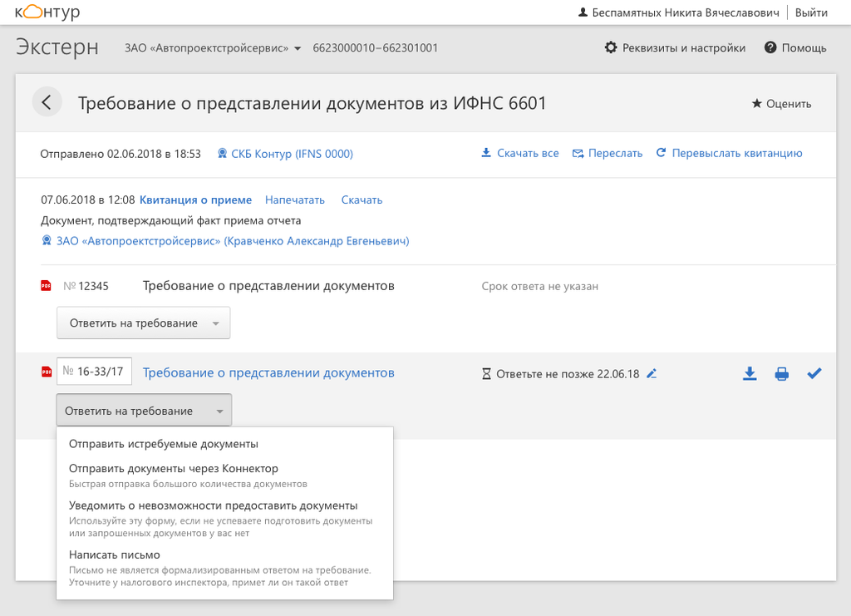The width and height of the screenshot is (851, 616).
Task: Collapse opened Ответить на требование dropdown under 16-33/17
Action: click(x=144, y=411)
